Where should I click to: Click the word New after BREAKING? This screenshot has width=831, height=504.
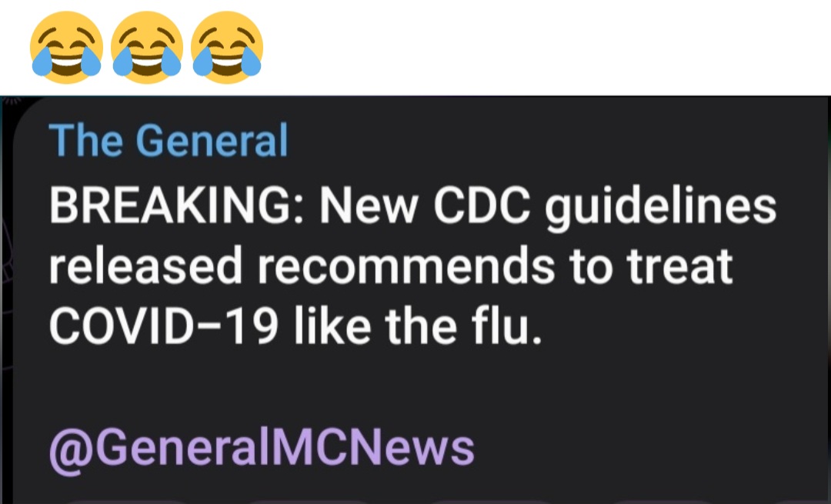369,205
